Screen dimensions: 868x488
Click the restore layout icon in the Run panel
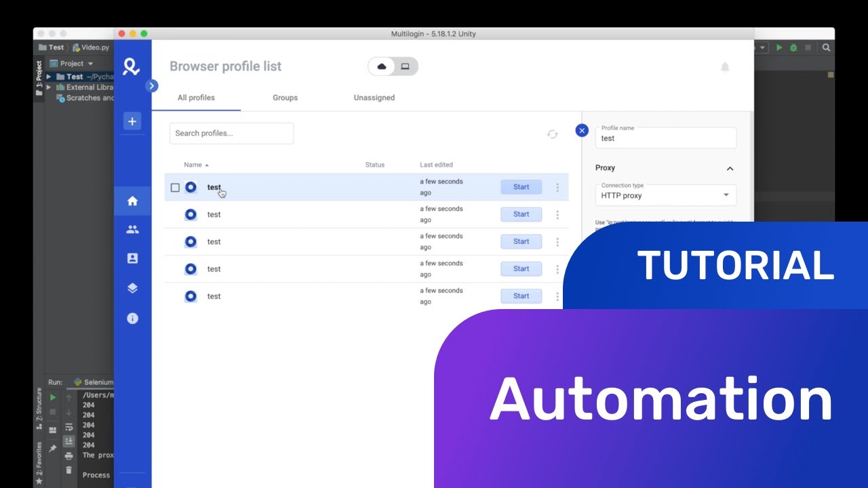[53, 431]
